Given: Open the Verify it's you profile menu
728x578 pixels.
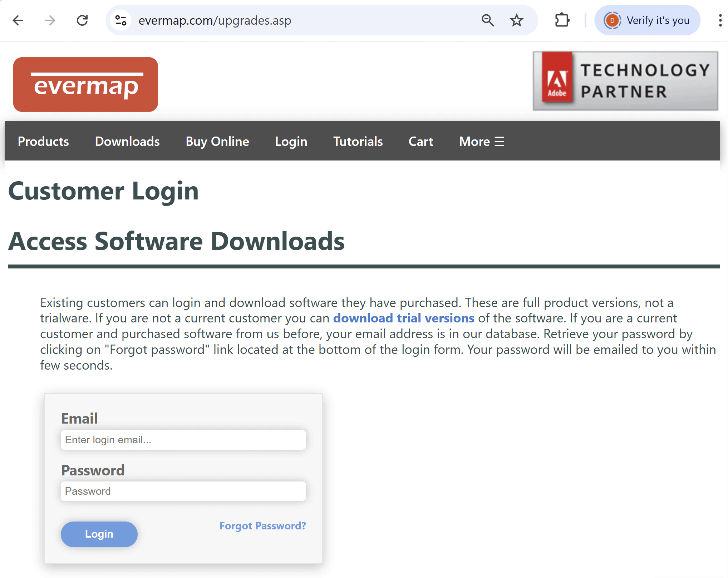Looking at the screenshot, I should tap(647, 20).
